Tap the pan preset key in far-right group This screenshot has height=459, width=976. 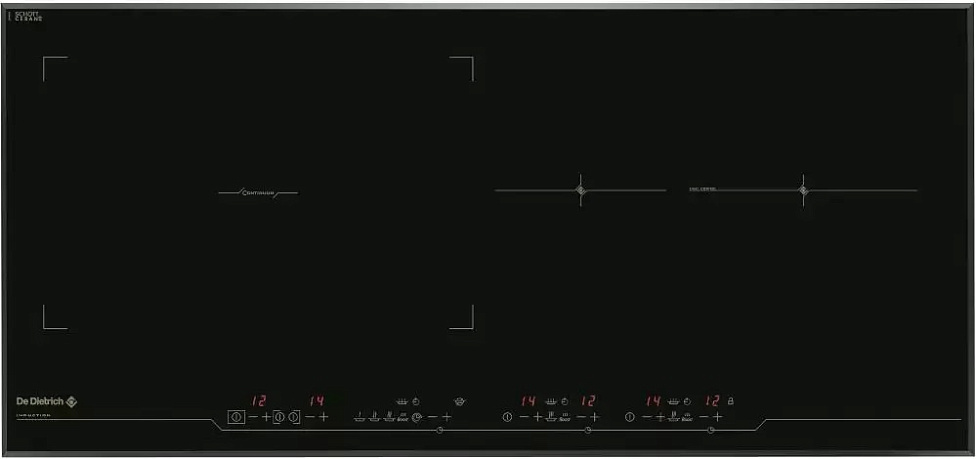673,417
